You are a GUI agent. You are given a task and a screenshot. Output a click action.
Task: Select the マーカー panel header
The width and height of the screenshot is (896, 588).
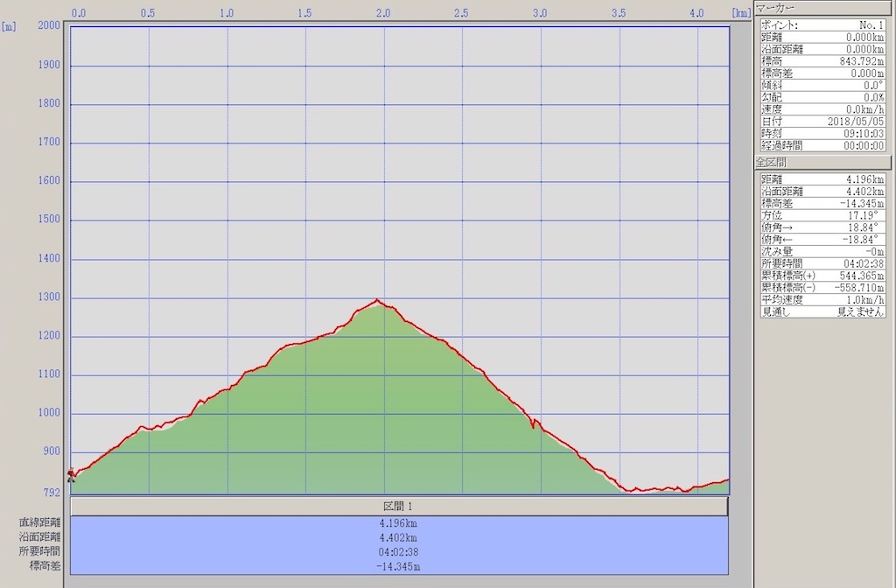(x=822, y=8)
